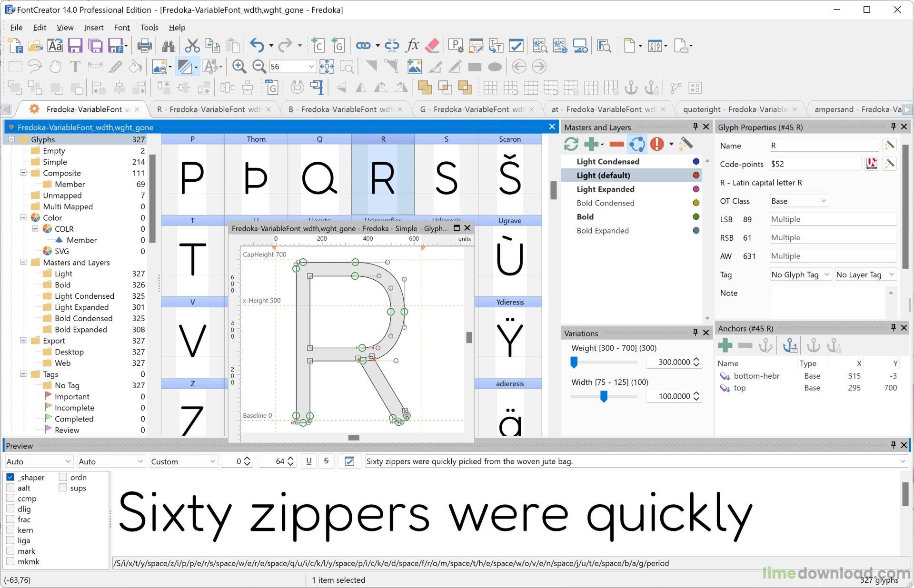Click the Zoom In magnifier icon
Screen dimensions: 914x588
pos(239,67)
